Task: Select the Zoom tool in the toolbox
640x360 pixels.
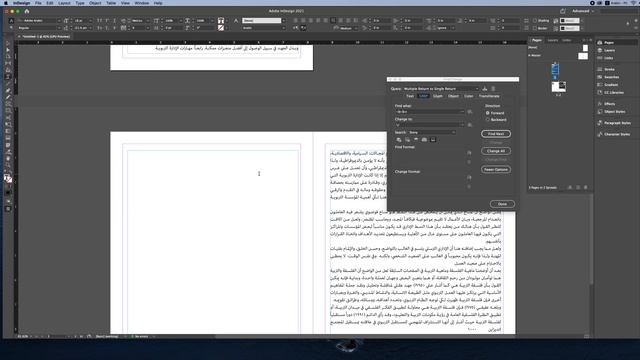Action: pos(8,165)
